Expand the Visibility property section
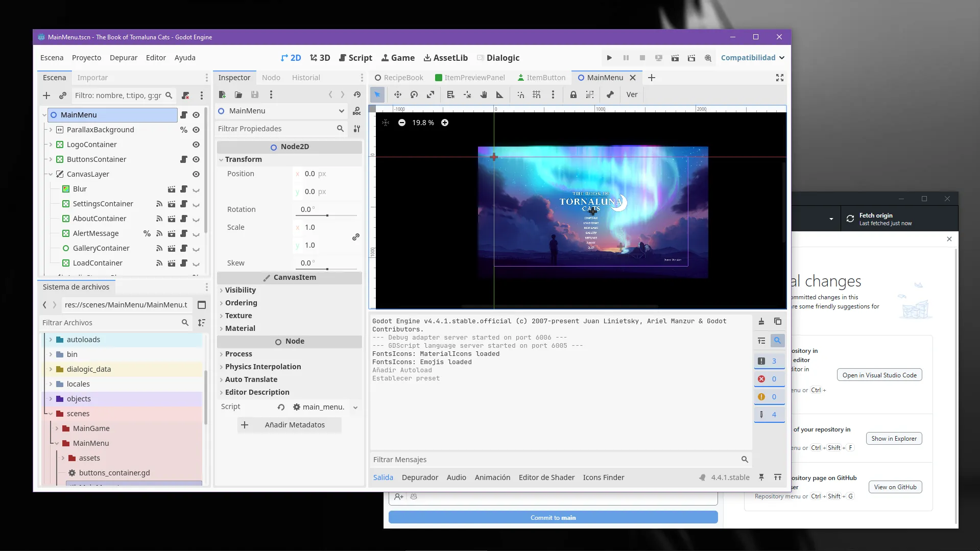Viewport: 980px width, 551px height. click(240, 290)
